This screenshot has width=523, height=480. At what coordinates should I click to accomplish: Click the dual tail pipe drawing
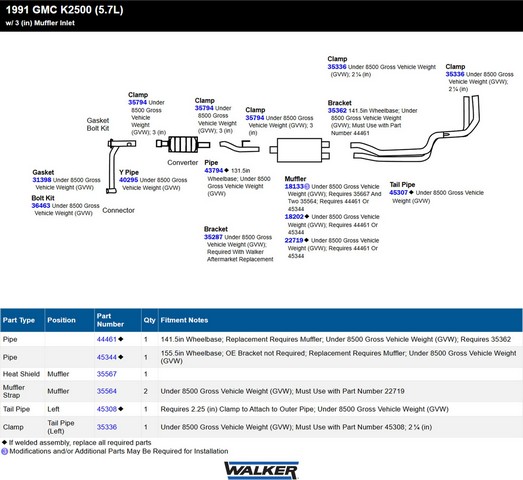click(415, 129)
